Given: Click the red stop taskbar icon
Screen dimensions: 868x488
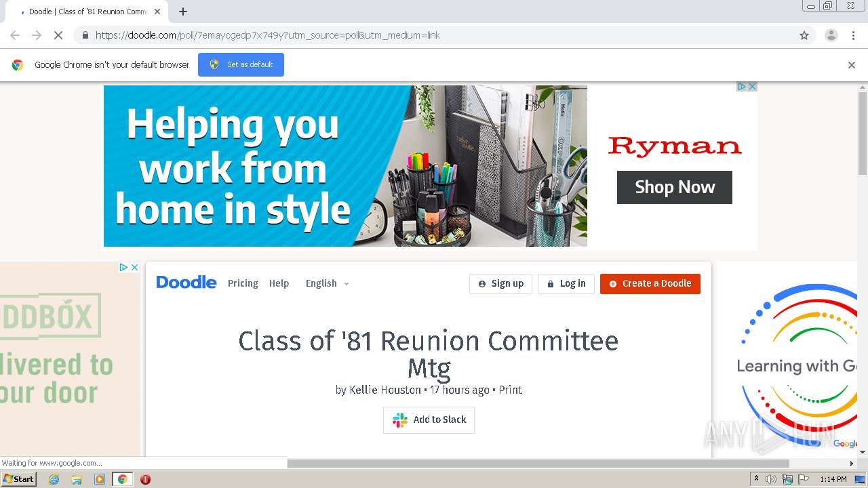Looking at the screenshot, I should click(x=145, y=479).
